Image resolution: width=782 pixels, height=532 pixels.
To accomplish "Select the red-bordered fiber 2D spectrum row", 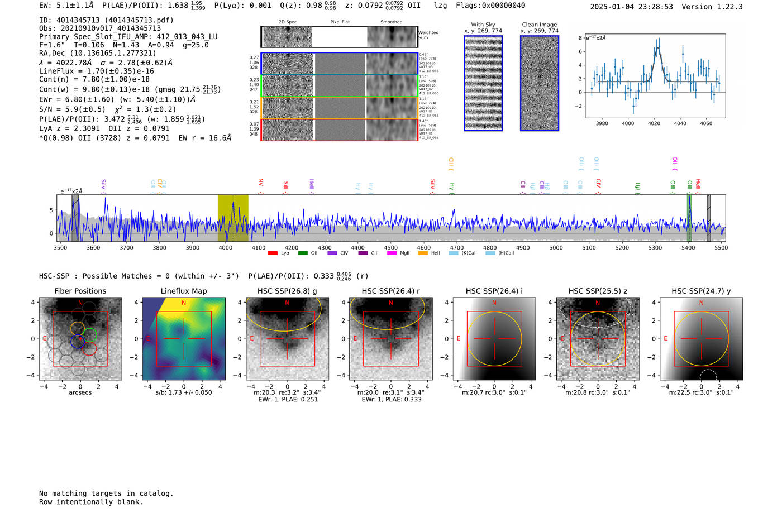I will (x=340, y=130).
